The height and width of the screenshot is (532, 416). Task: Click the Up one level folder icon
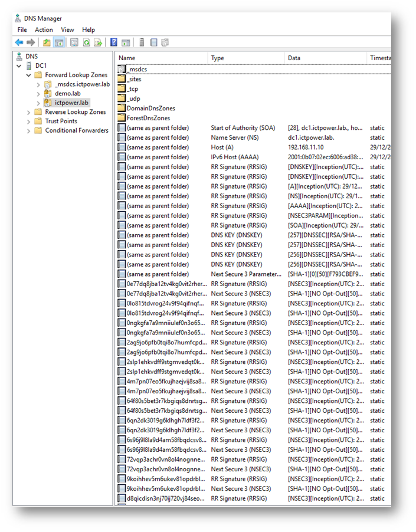[x=47, y=42]
